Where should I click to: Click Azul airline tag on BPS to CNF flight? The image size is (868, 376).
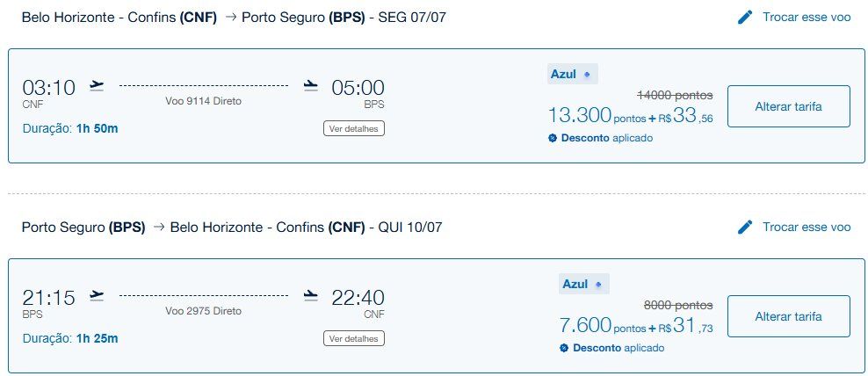click(x=583, y=284)
